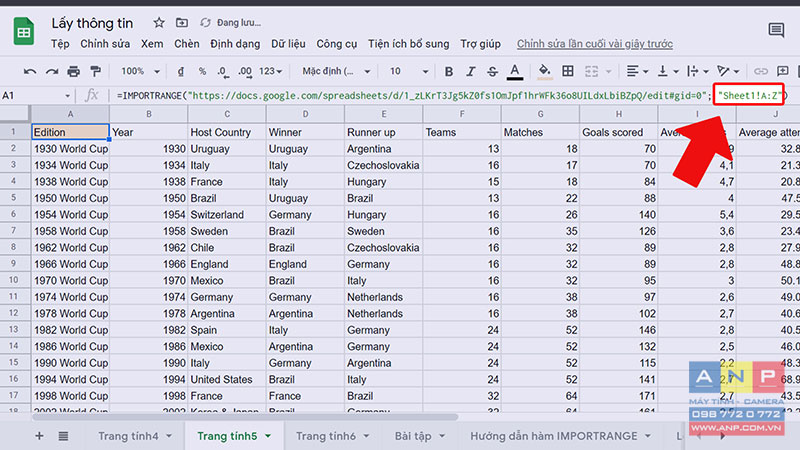Open the Google Sheets home icon
The width and height of the screenshot is (800, 450).
pyautogui.click(x=23, y=32)
